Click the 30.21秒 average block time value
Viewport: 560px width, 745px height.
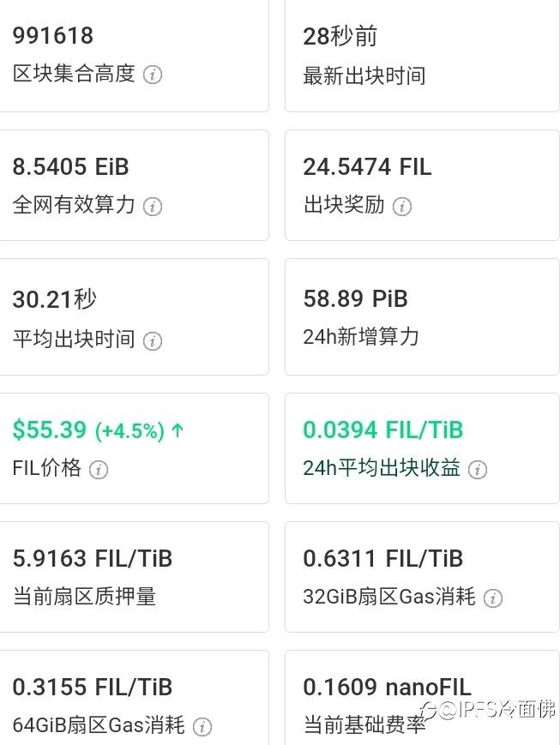pos(55,299)
